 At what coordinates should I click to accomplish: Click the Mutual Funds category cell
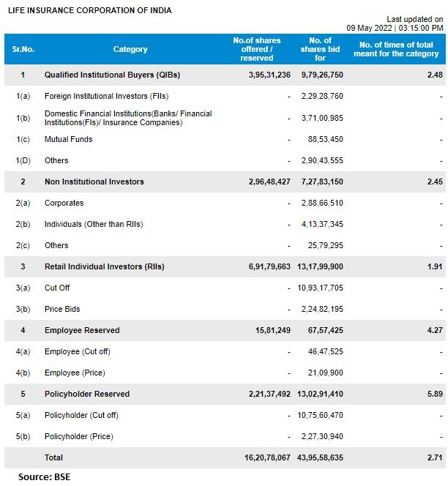point(68,139)
